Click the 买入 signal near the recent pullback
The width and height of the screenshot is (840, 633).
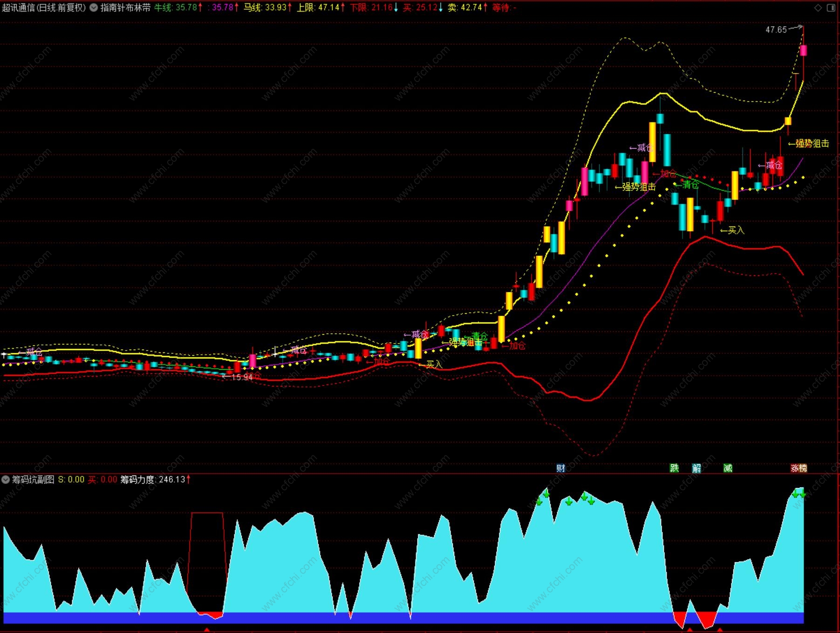click(x=732, y=230)
